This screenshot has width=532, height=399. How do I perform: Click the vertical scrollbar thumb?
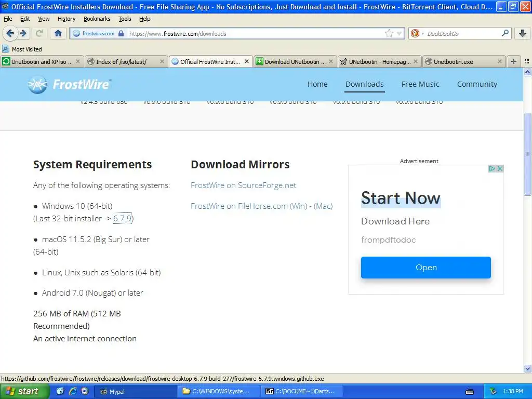[x=527, y=153]
